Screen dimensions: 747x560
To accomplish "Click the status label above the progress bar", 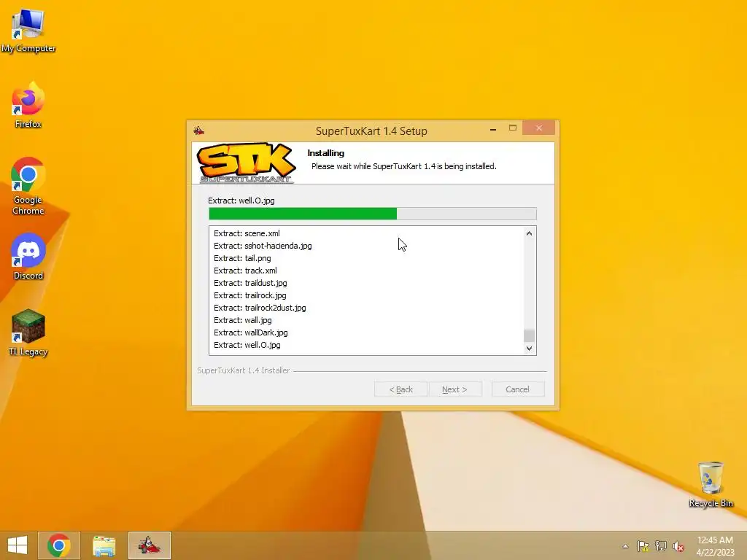I will pos(241,201).
